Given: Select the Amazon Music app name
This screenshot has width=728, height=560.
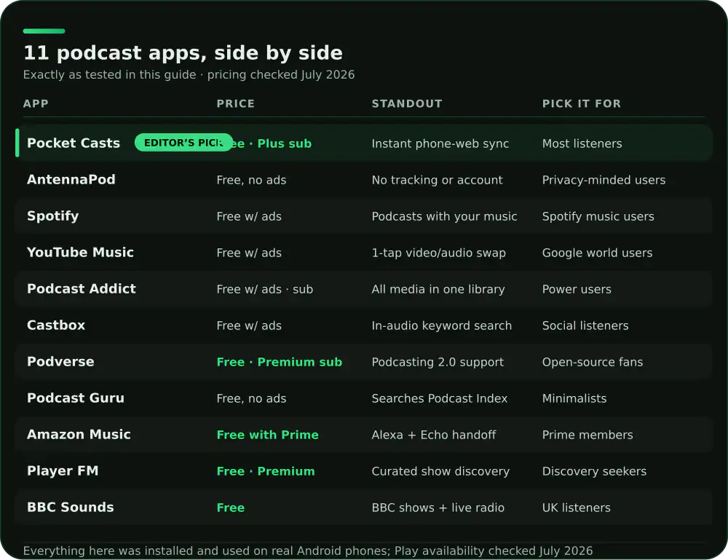Looking at the screenshot, I should 79,435.
